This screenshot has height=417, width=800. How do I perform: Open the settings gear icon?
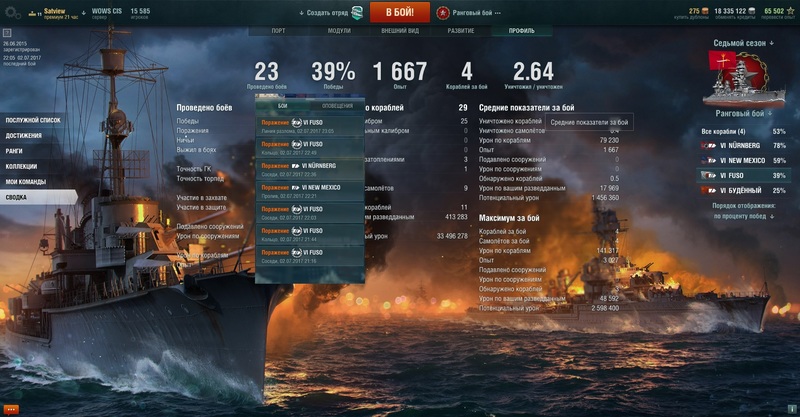12,13
